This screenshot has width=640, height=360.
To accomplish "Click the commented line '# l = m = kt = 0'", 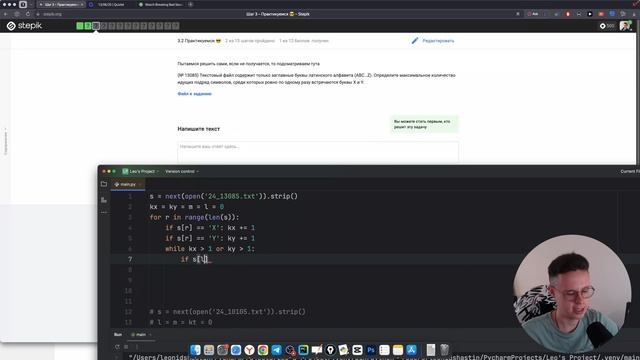I will tap(180, 322).
